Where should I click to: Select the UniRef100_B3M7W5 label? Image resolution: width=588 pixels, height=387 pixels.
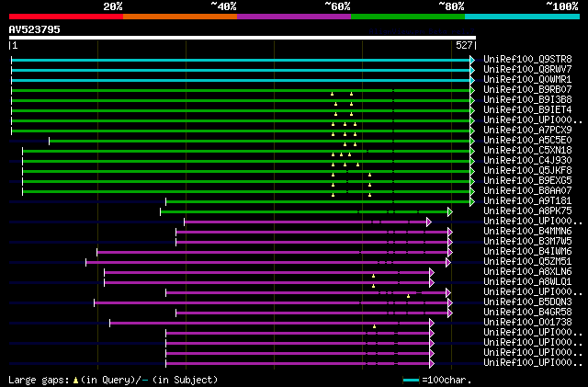tap(527, 242)
